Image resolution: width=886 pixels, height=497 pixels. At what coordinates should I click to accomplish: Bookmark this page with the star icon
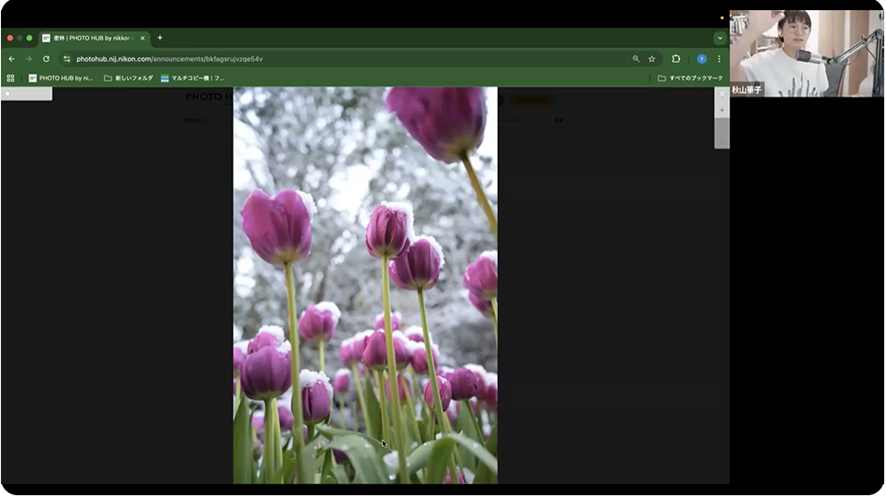click(652, 59)
